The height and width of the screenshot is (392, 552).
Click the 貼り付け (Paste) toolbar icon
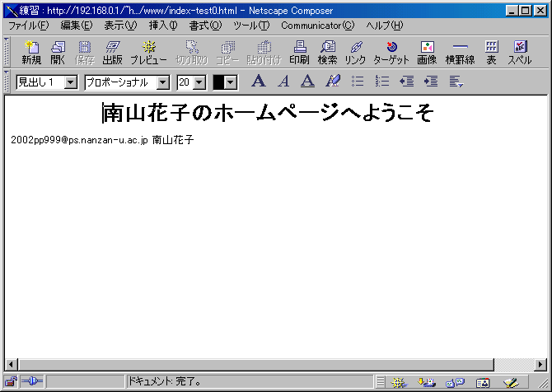point(264,53)
